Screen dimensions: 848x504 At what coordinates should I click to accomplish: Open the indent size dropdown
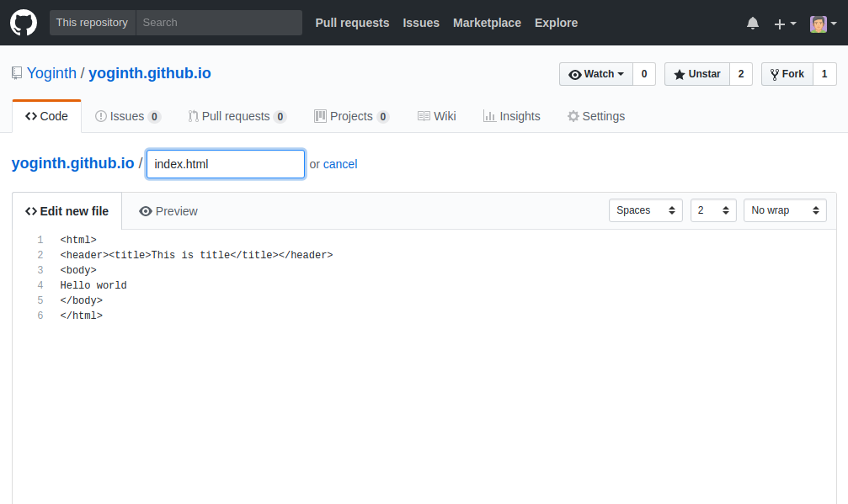tap(712, 210)
